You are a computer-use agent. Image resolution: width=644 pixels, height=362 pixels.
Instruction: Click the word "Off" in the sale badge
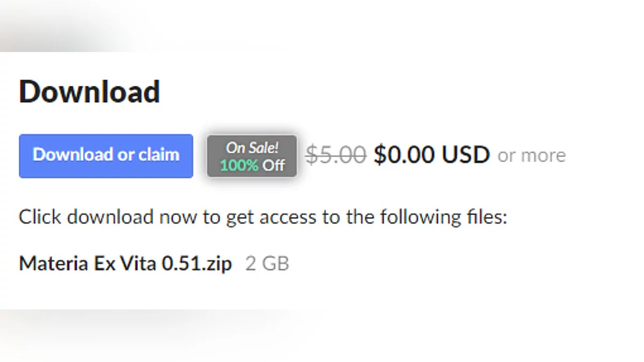(x=274, y=165)
